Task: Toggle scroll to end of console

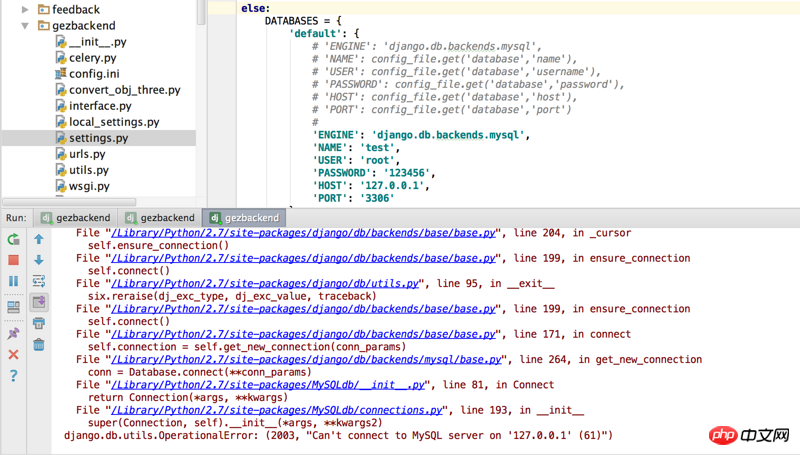Action: [39, 303]
